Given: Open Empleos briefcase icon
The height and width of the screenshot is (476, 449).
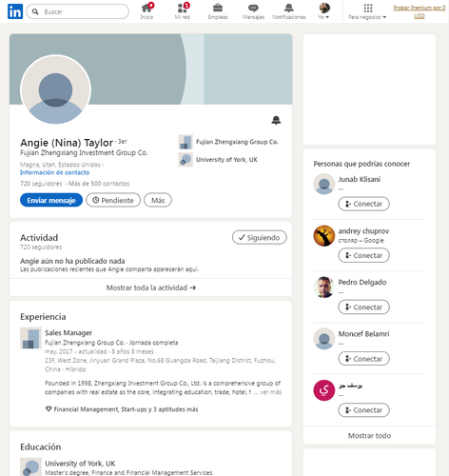Looking at the screenshot, I should click(218, 11).
